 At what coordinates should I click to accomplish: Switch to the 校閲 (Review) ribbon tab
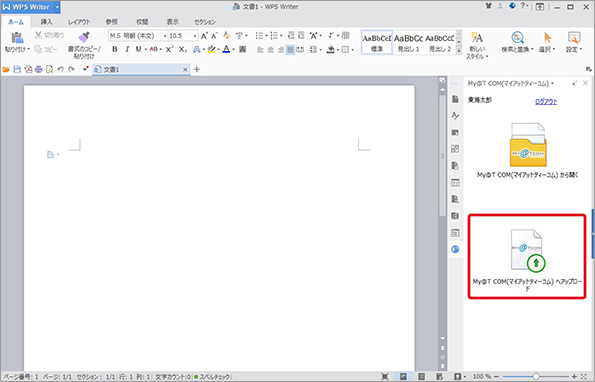pos(142,22)
